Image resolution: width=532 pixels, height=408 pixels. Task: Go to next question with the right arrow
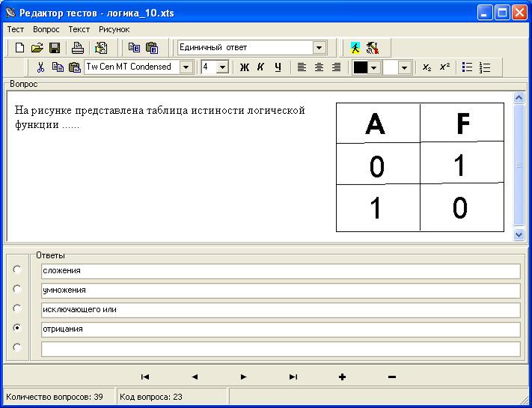(243, 377)
